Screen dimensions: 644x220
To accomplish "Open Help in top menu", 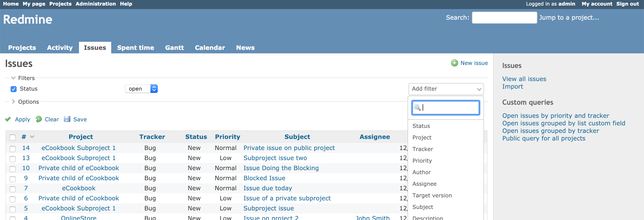I will [126, 4].
